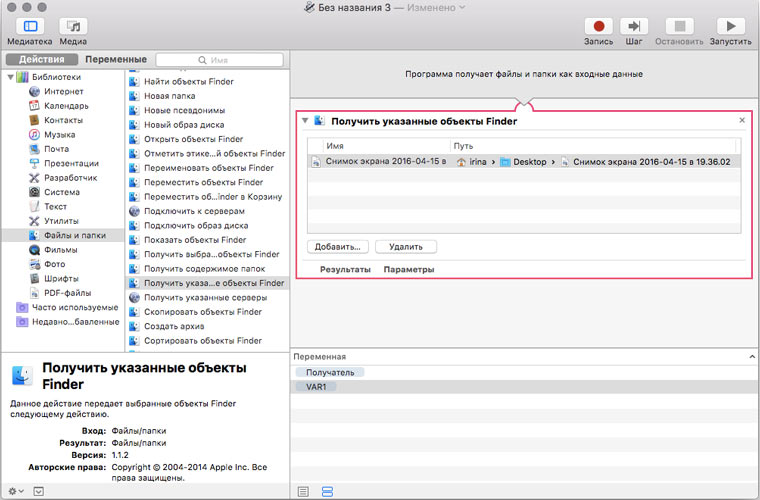This screenshot has width=760, height=500.
Task: Toggle the variables list view icon
Action: tap(326, 491)
